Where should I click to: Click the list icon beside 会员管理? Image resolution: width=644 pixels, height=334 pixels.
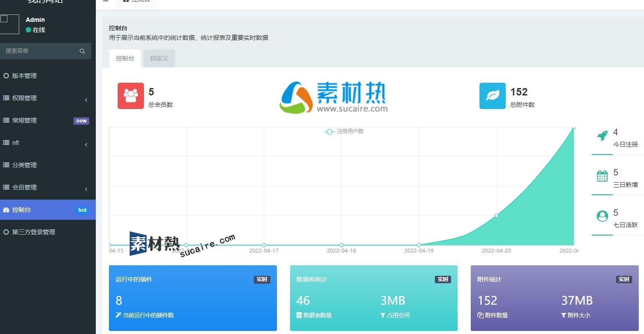pos(6,187)
